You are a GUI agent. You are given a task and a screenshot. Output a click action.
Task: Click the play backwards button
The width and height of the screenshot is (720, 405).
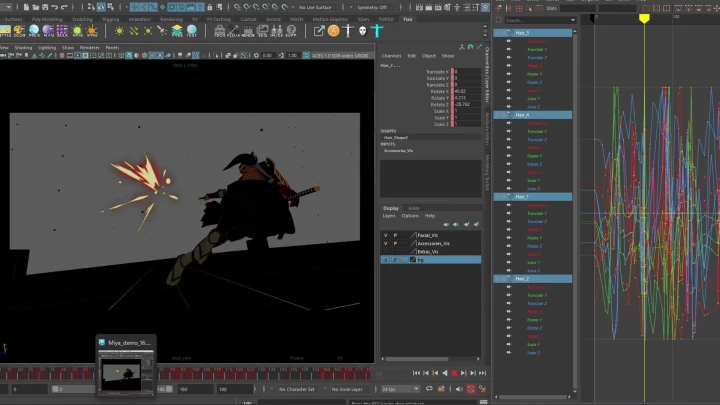click(444, 373)
